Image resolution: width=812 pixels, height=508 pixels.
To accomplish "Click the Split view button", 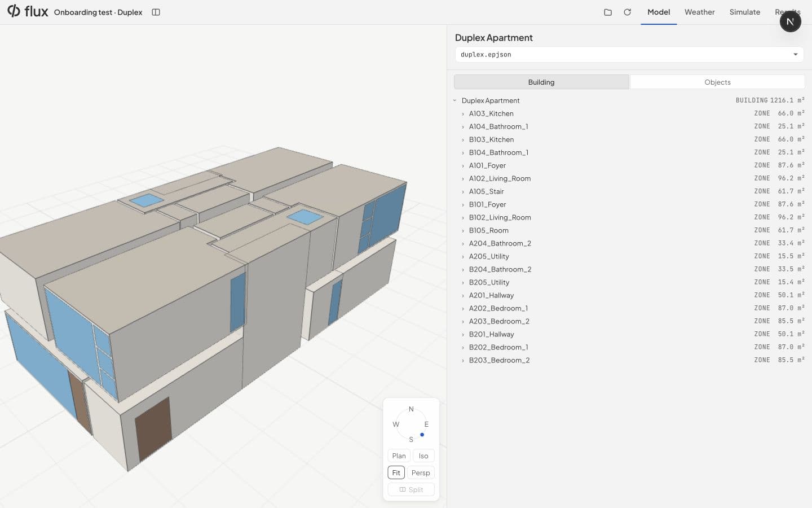I will point(411,489).
